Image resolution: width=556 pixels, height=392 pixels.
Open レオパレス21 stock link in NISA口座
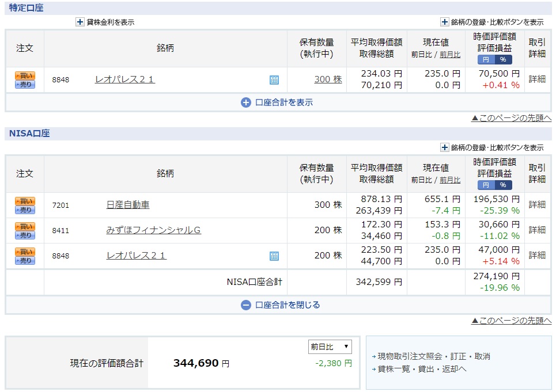click(x=136, y=256)
